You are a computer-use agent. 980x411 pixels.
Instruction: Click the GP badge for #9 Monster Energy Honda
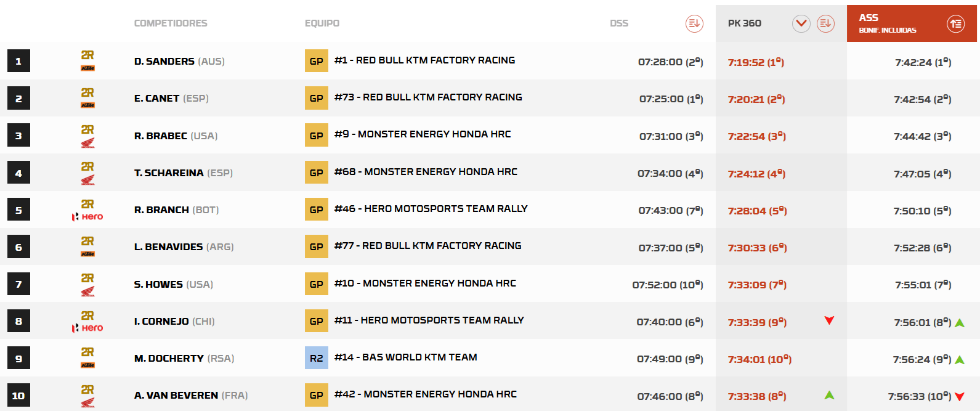coord(317,136)
